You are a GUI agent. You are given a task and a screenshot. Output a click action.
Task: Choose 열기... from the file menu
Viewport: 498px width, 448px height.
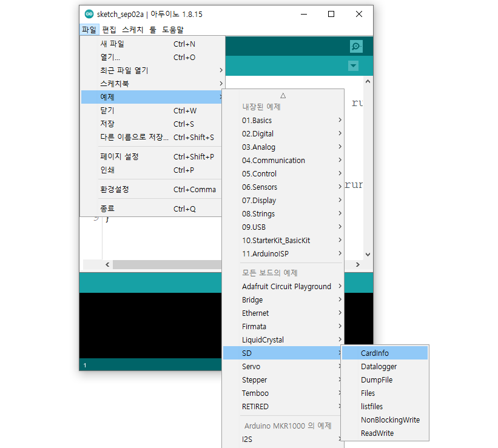pyautogui.click(x=152, y=57)
